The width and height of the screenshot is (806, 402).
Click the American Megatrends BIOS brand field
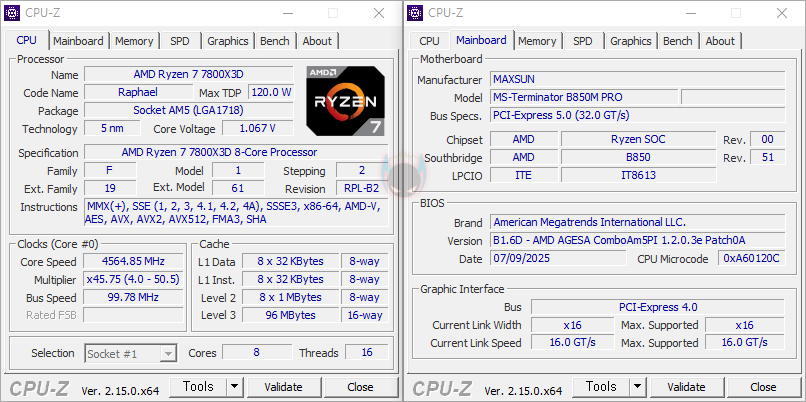637,222
